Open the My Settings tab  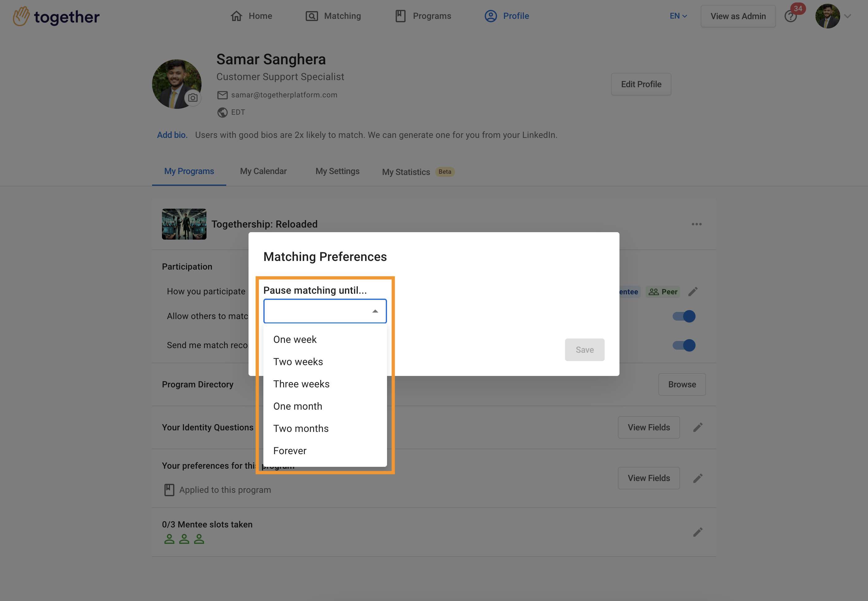pos(337,171)
